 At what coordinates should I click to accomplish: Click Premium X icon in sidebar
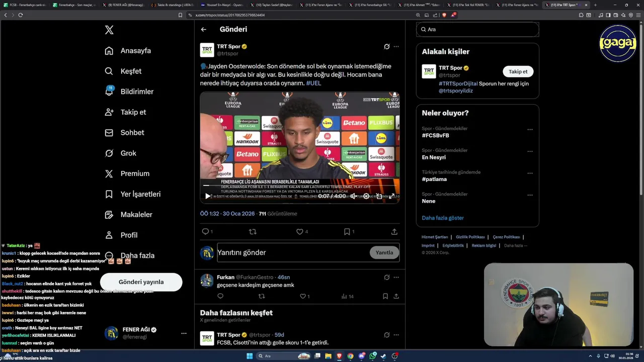(x=109, y=174)
